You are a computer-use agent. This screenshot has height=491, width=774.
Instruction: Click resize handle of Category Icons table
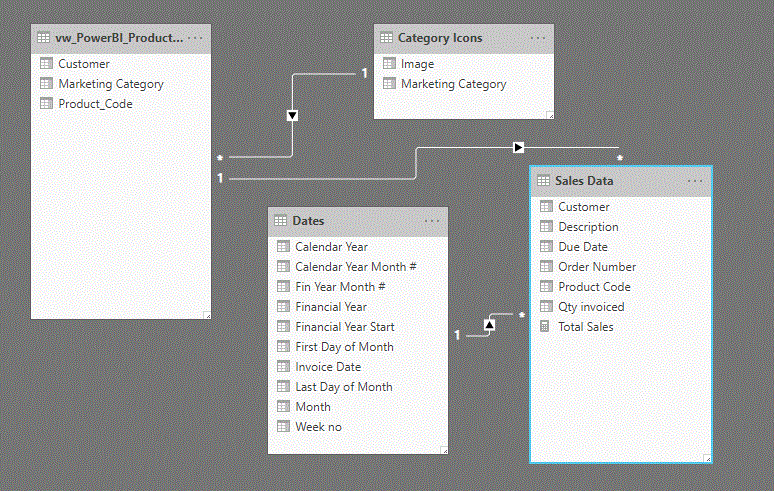[x=550, y=115]
